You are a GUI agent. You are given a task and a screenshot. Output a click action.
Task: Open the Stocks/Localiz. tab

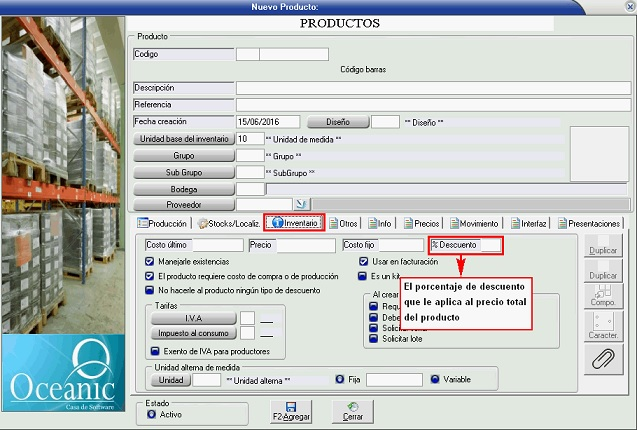tap(228, 223)
